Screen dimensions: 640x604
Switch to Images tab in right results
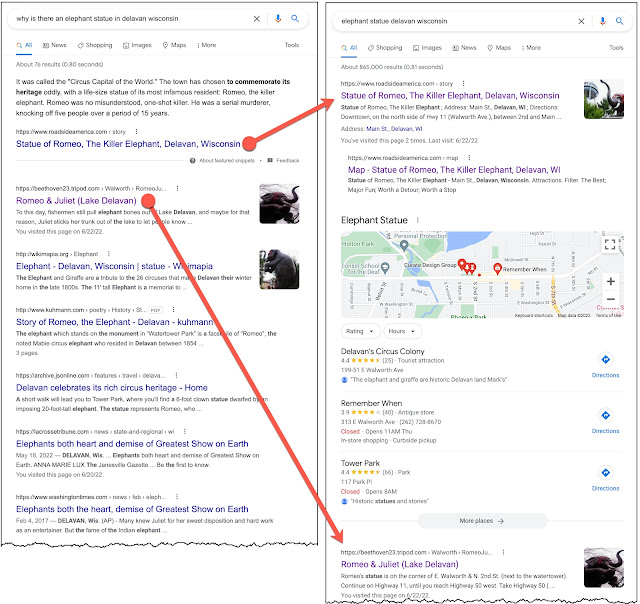pos(427,48)
